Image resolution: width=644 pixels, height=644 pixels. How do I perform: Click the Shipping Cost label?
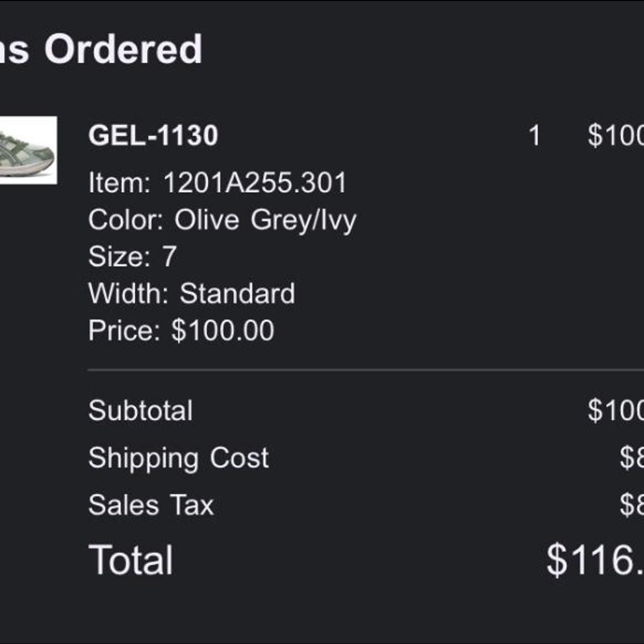pyautogui.click(x=179, y=458)
